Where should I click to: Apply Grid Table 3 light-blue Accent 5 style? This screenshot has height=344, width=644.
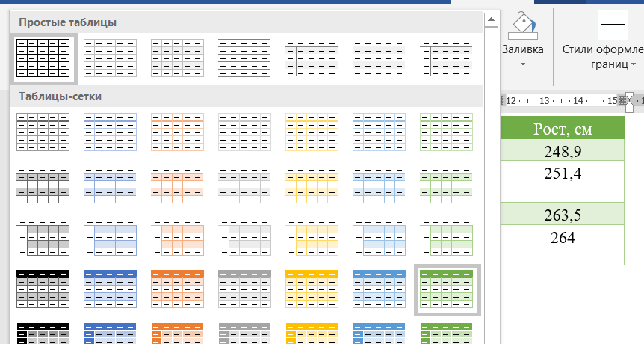(x=379, y=238)
